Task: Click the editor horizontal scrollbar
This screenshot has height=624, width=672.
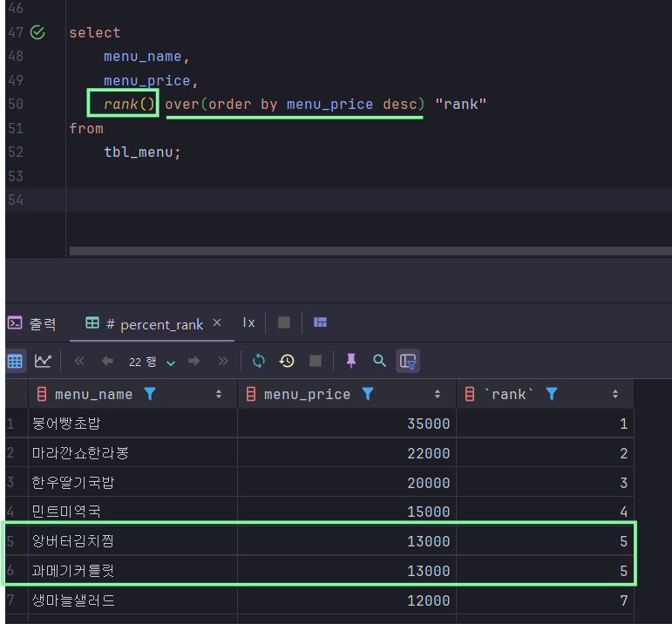Action: tap(370, 251)
